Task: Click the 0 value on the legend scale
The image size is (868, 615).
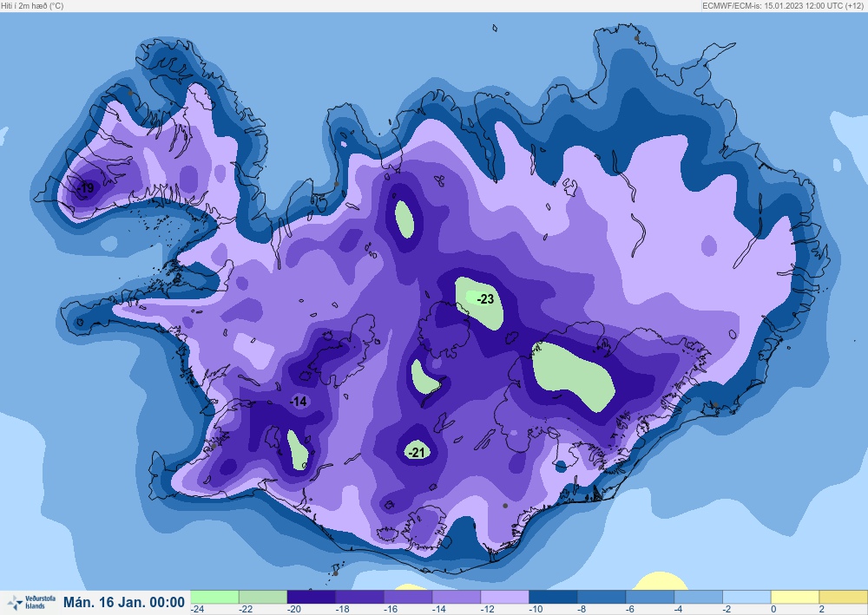Action: click(x=773, y=609)
